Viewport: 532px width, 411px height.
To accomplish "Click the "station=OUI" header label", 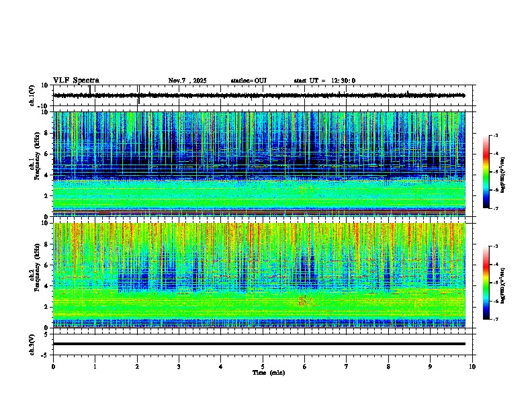I will click(249, 81).
